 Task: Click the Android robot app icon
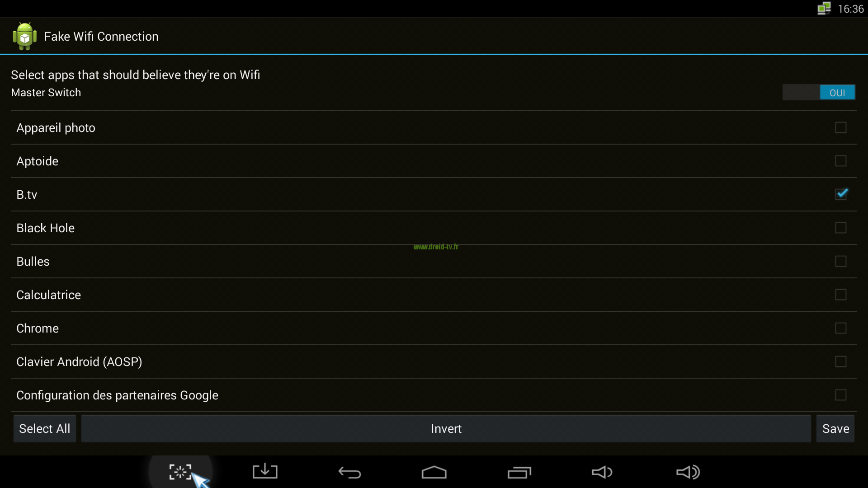click(x=24, y=36)
